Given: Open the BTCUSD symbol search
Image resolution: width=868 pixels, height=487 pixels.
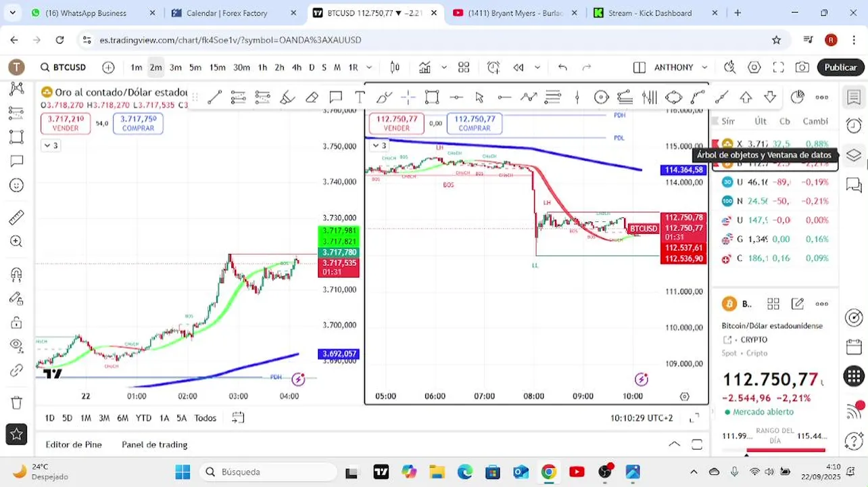Looking at the screenshot, I should 63,67.
